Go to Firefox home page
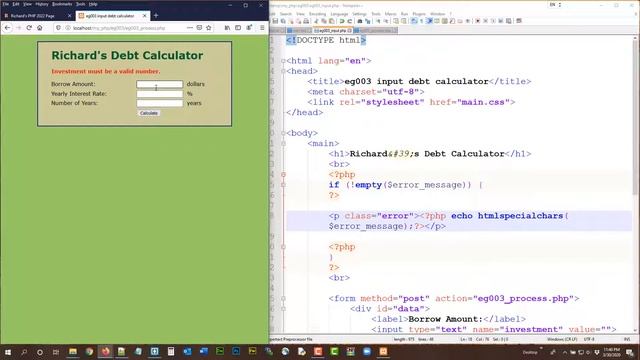The image size is (640, 360). click(40, 28)
